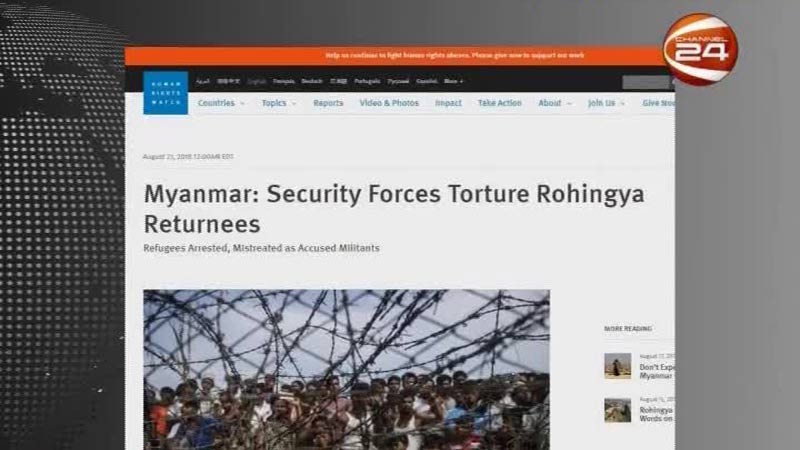Image resolution: width=800 pixels, height=450 pixels.
Task: Expand the Topics dropdown arrow
Action: pos(294,104)
